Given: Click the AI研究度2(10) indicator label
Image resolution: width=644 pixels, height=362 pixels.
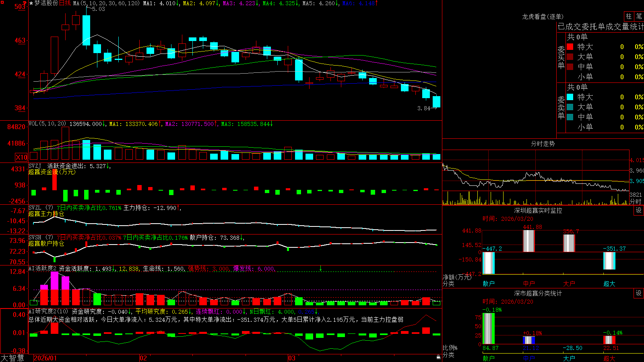Looking at the screenshot, I should coord(49,311).
